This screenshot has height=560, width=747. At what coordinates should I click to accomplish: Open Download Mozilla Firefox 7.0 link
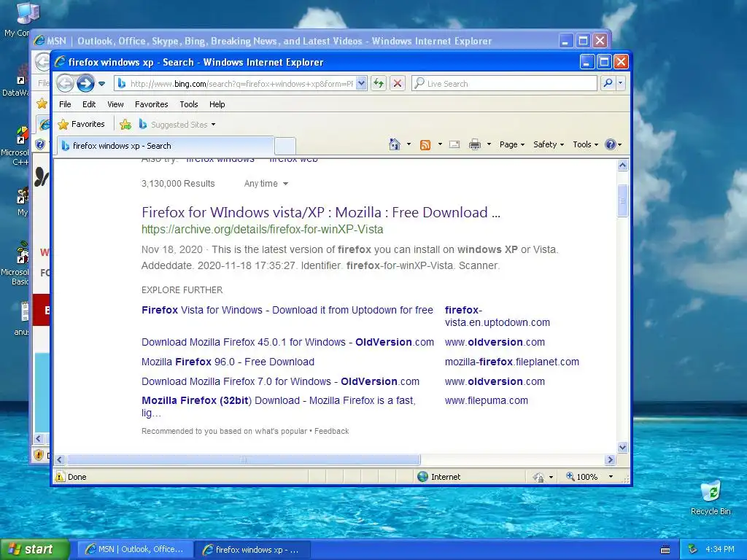coord(280,381)
